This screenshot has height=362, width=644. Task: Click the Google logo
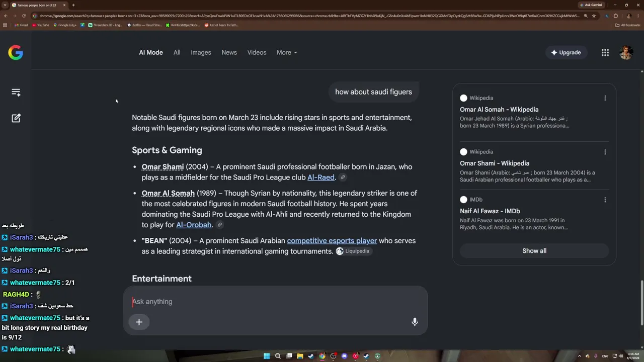(x=16, y=52)
